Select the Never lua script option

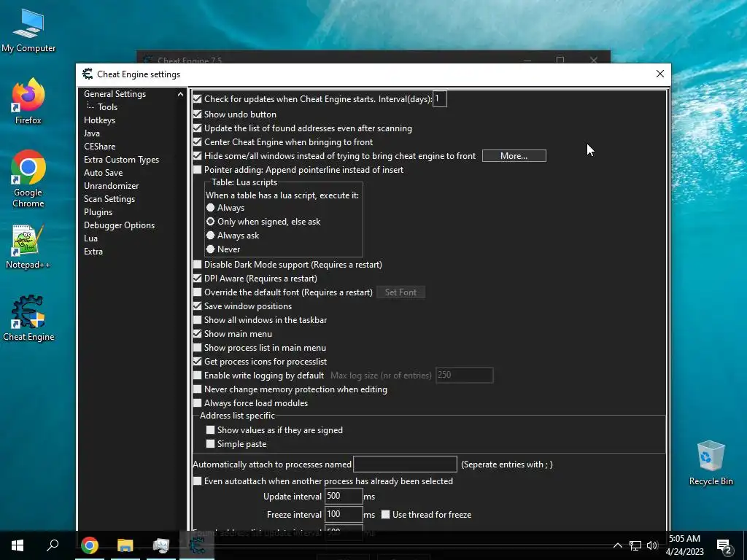(211, 249)
